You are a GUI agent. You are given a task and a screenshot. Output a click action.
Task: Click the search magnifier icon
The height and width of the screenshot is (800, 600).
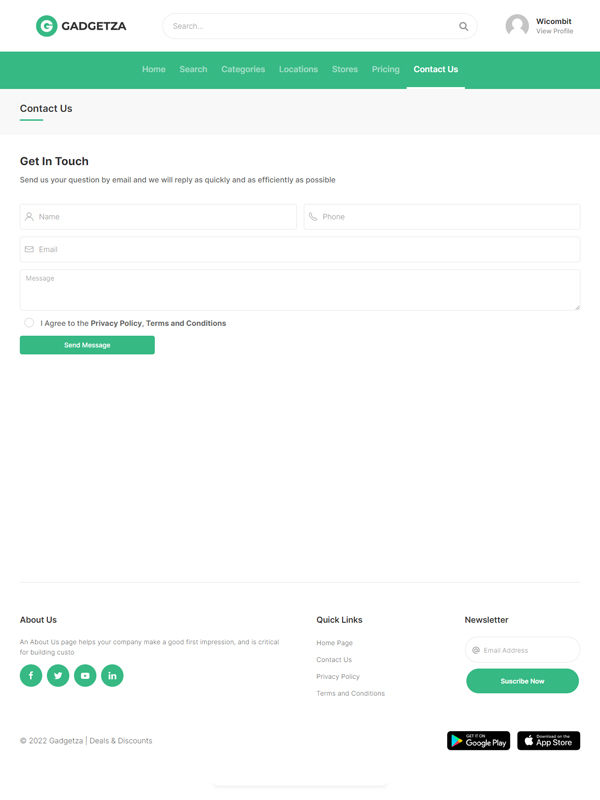463,26
